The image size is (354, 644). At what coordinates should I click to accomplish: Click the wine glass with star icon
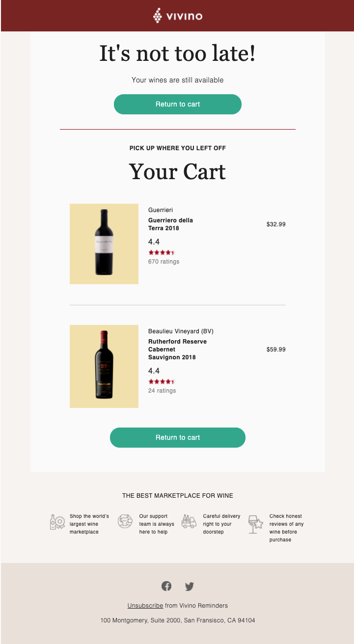pyautogui.click(x=255, y=524)
